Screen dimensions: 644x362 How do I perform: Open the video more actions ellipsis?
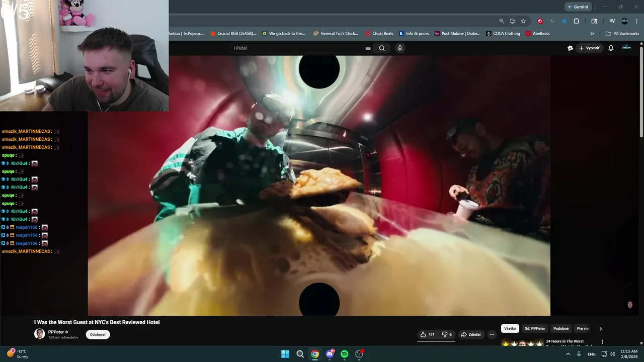(x=492, y=334)
